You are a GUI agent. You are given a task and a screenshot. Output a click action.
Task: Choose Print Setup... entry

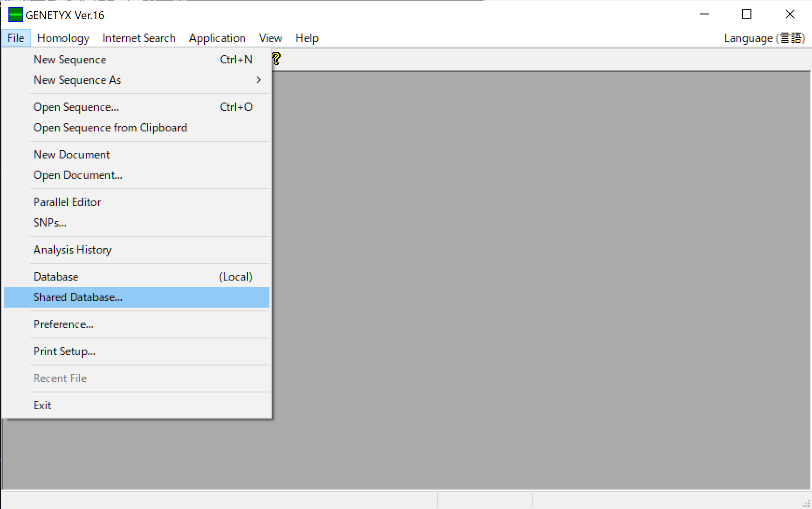(x=137, y=351)
